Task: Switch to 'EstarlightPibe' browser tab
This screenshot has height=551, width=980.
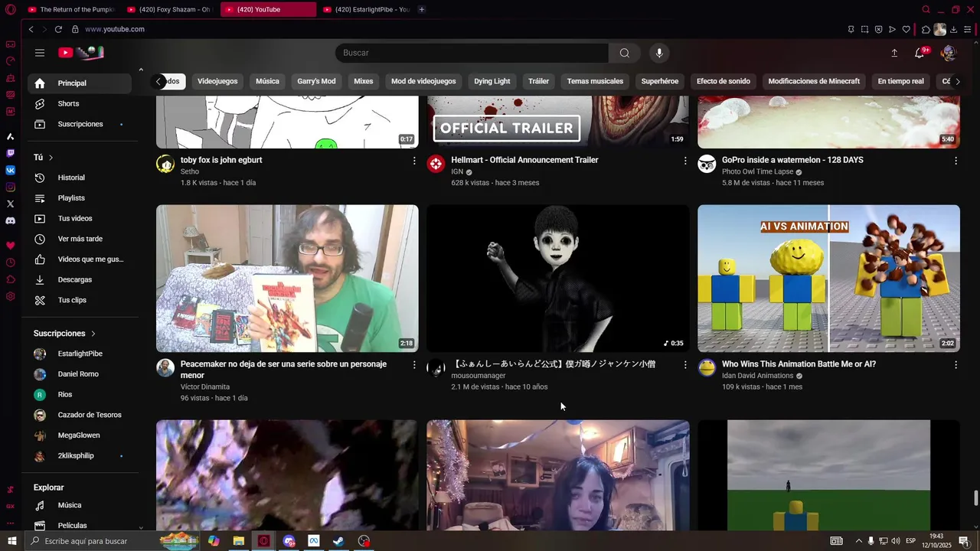Action: (366, 9)
